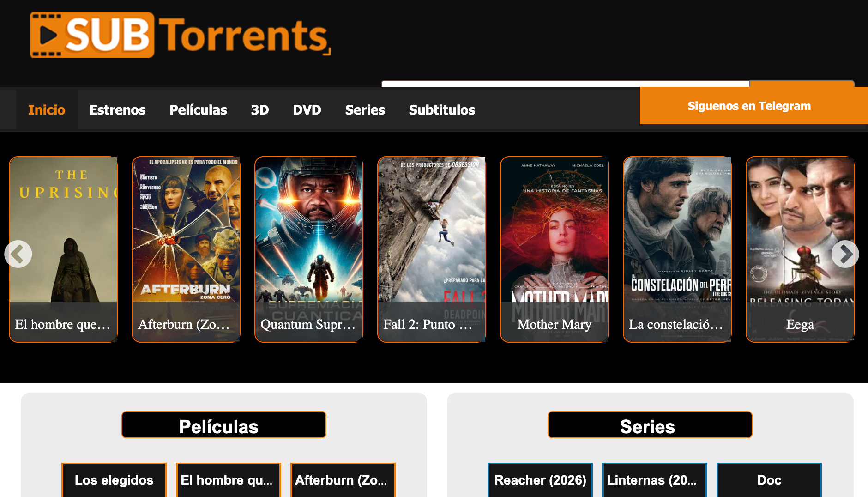Open the Estrenos section
The image size is (868, 497).
point(117,110)
